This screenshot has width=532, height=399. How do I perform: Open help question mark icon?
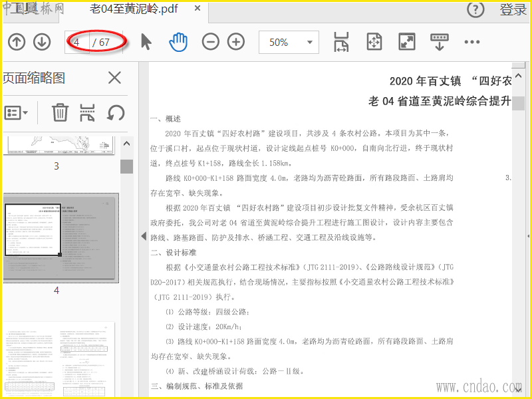pos(475,9)
